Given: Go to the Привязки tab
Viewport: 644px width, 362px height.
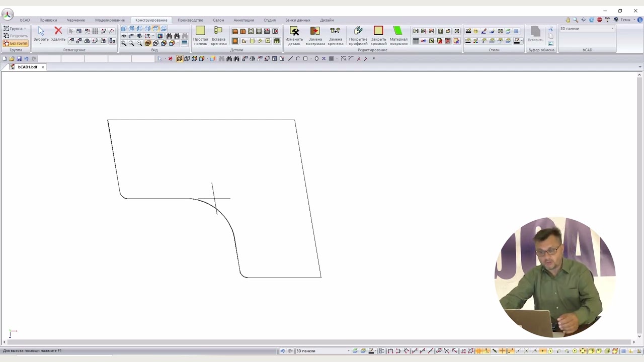Looking at the screenshot, I should coord(48,20).
